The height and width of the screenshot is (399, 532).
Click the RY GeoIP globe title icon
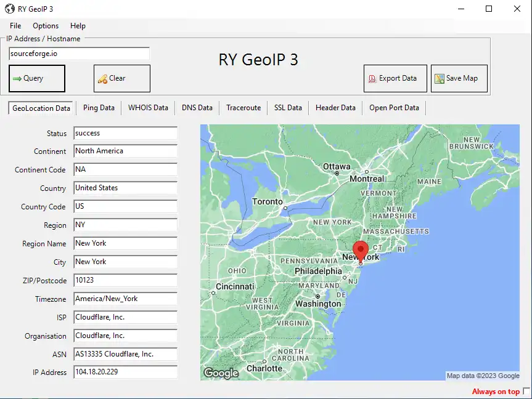tap(10, 9)
